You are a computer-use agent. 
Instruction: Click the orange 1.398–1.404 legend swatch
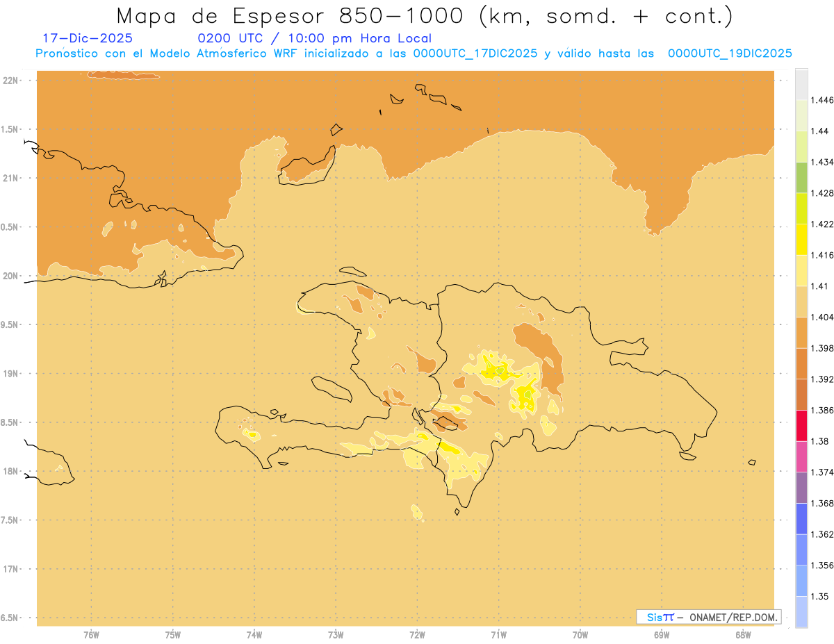(801, 332)
